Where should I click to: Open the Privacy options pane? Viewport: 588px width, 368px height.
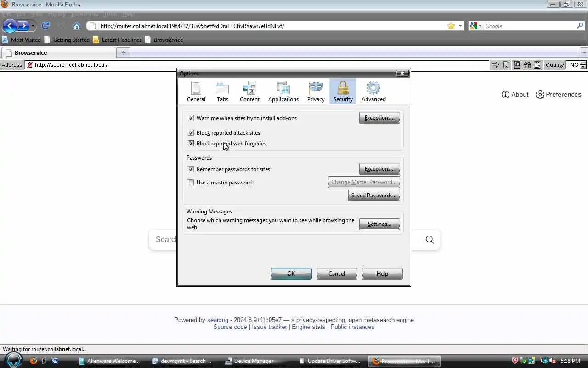point(316,91)
